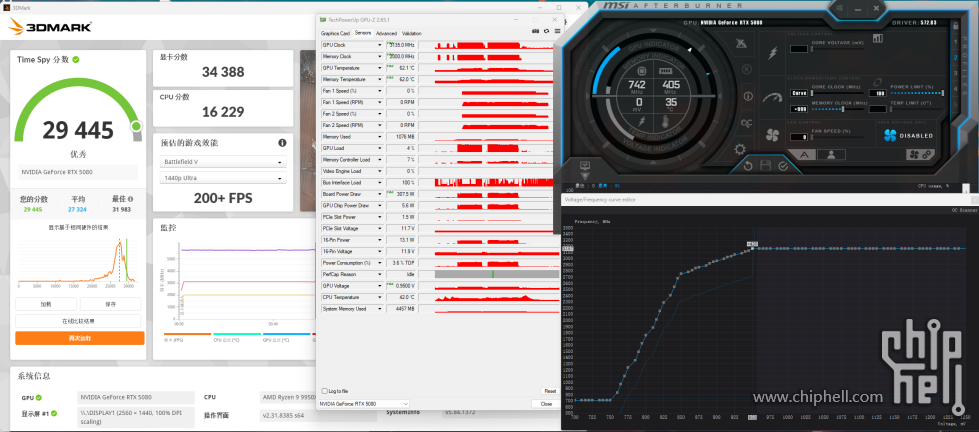The width and height of the screenshot is (979, 432).
Task: Click the load (加载) button in 3DMark
Action: (46, 304)
